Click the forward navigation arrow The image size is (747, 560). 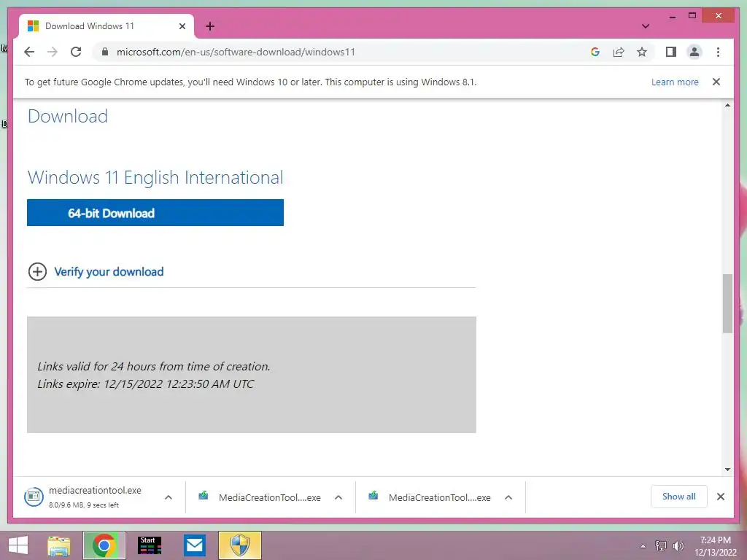tap(53, 52)
